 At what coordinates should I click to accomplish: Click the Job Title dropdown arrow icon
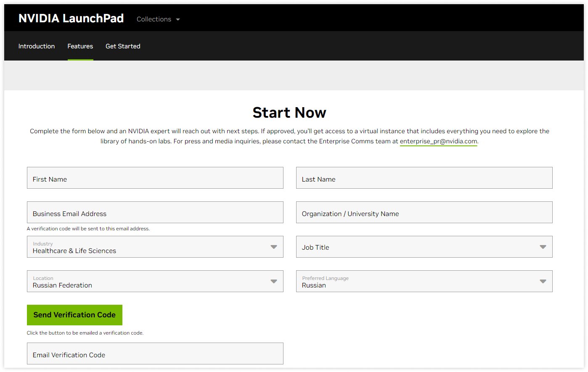[543, 247]
